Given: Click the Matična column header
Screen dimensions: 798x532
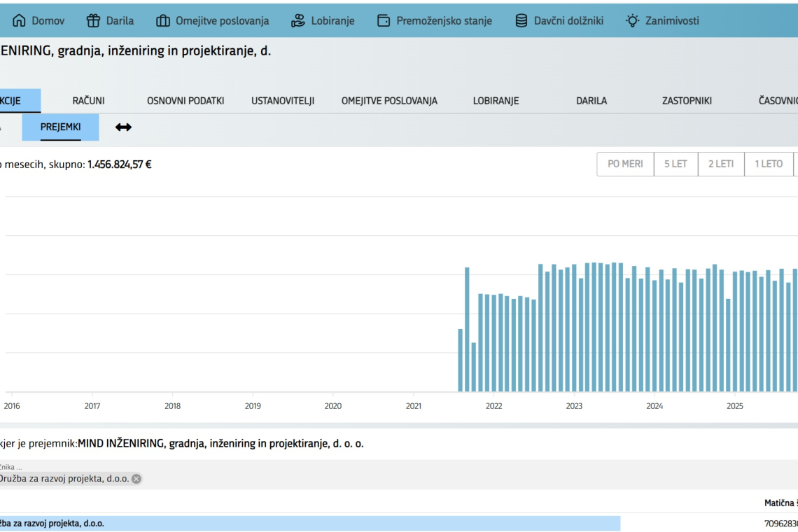Looking at the screenshot, I should pyautogui.click(x=780, y=503).
